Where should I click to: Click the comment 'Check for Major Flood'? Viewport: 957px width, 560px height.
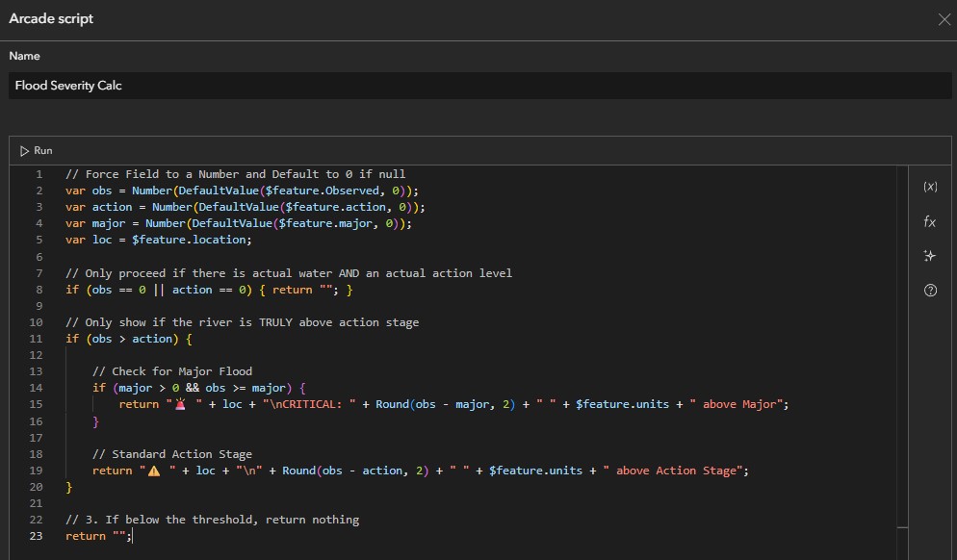click(172, 371)
